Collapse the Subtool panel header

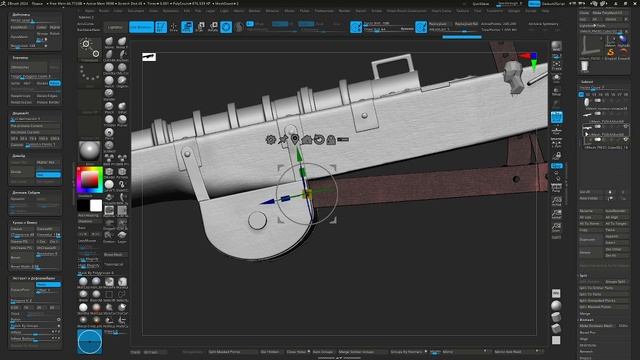click(x=587, y=82)
